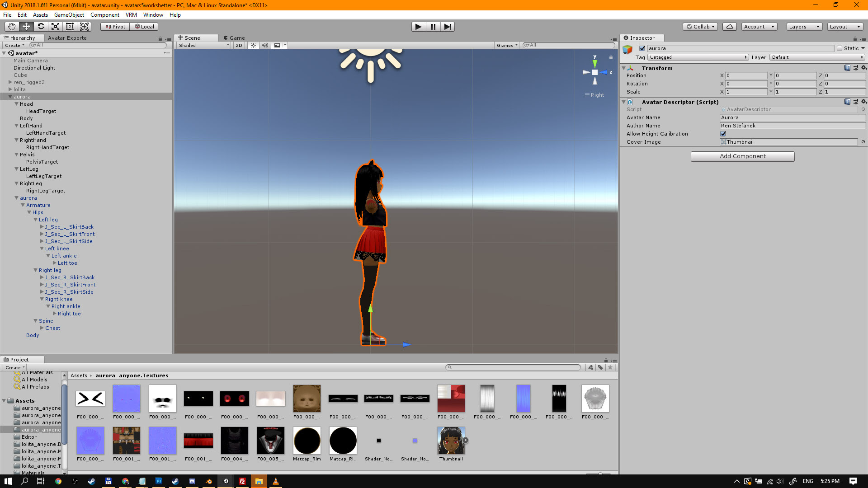Open the Shaded draw mode dropdown
The height and width of the screenshot is (488, 868).
coord(203,45)
